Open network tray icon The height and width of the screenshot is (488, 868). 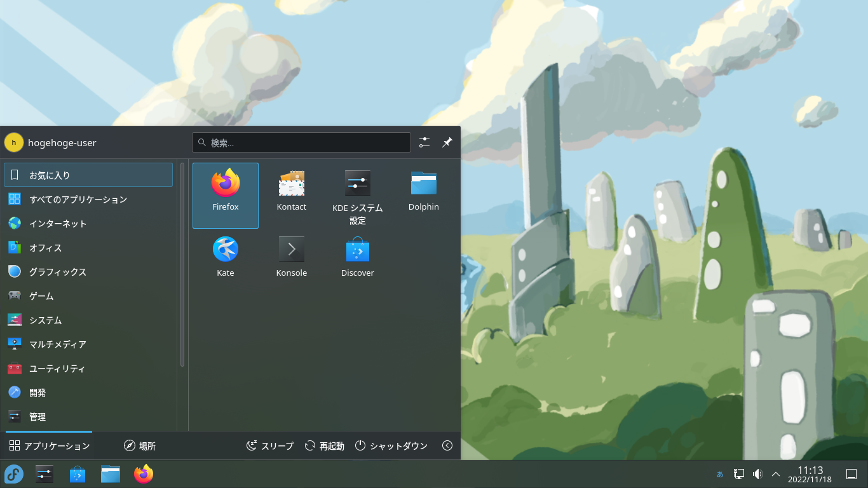(739, 474)
